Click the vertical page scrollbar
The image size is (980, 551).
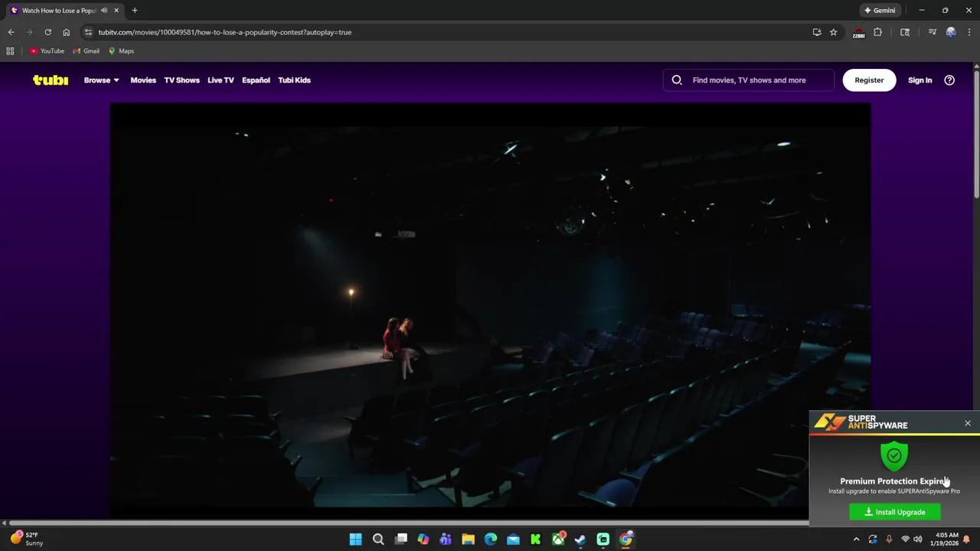pos(976,135)
